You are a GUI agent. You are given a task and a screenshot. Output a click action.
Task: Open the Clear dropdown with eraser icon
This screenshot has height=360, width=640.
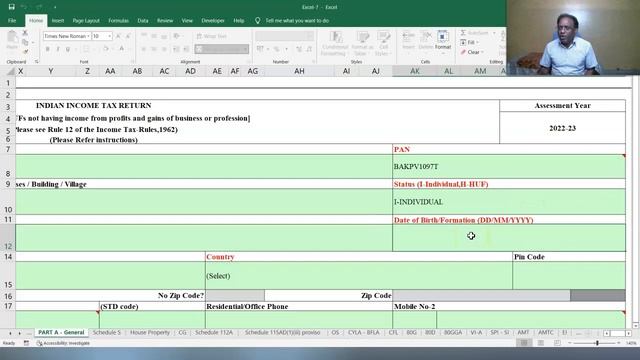pos(472,52)
